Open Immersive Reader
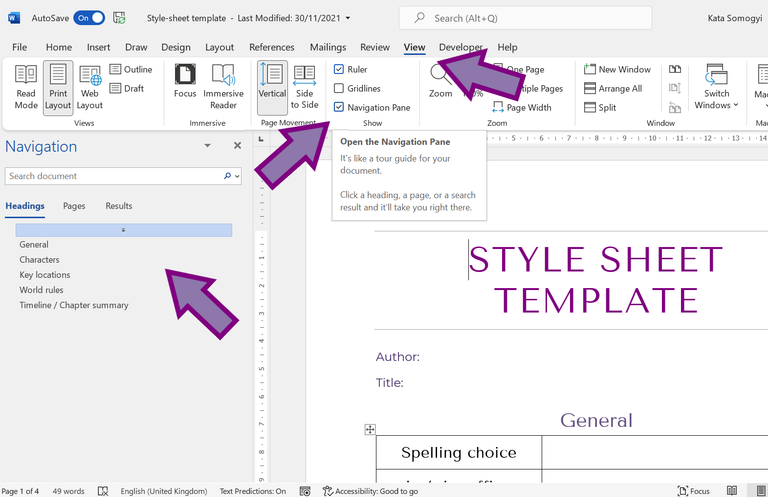Viewport: 768px width, 497px height. (223, 87)
